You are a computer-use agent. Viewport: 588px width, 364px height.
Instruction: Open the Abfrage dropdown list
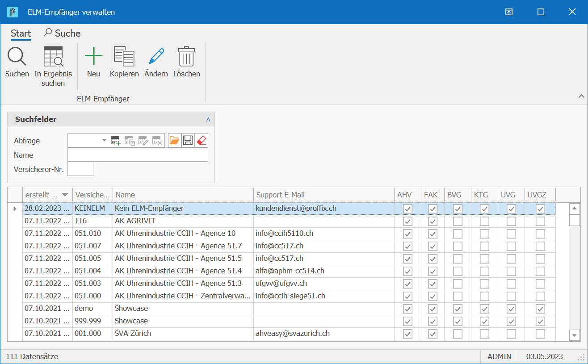(104, 140)
